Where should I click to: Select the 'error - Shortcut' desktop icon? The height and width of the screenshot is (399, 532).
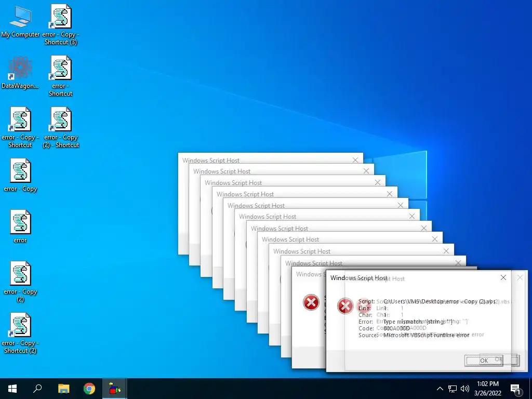click(61, 76)
